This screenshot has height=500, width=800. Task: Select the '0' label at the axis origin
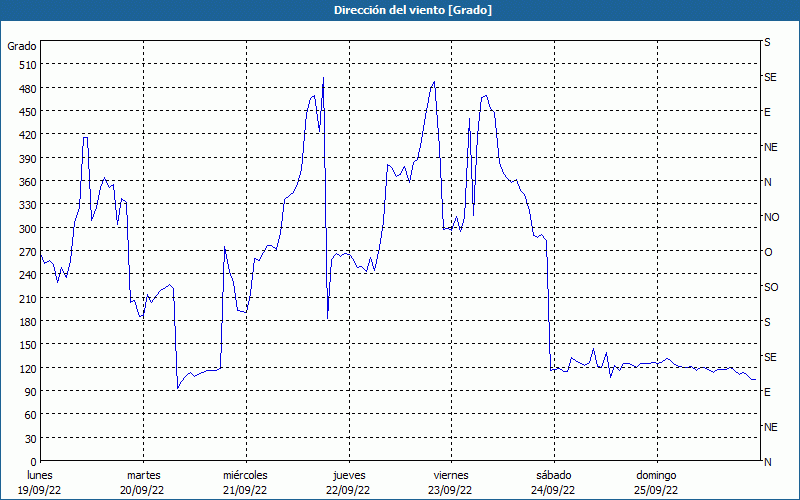click(34, 462)
